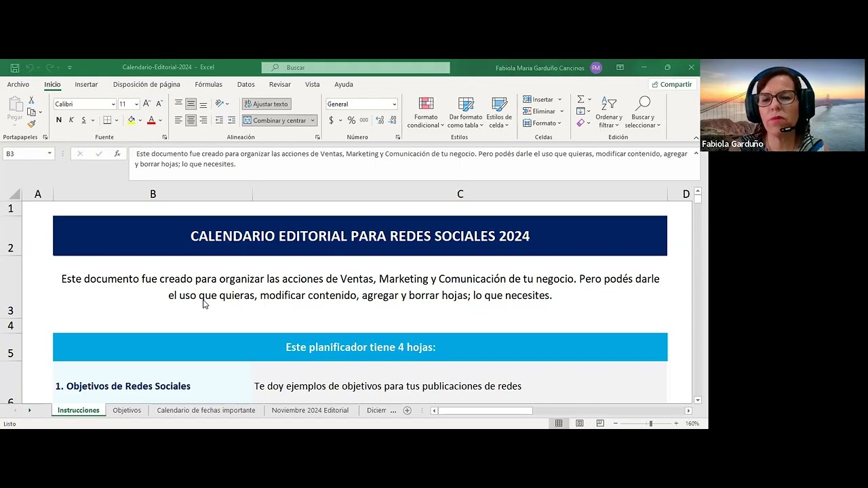Toggle Ajustar texto wrap text
The height and width of the screenshot is (488, 868).
tap(266, 104)
